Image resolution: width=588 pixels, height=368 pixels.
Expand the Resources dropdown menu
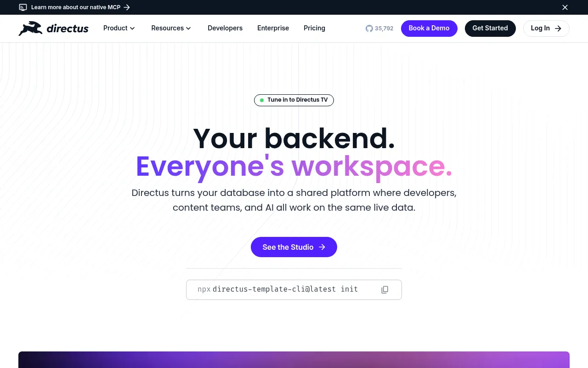tap(171, 28)
